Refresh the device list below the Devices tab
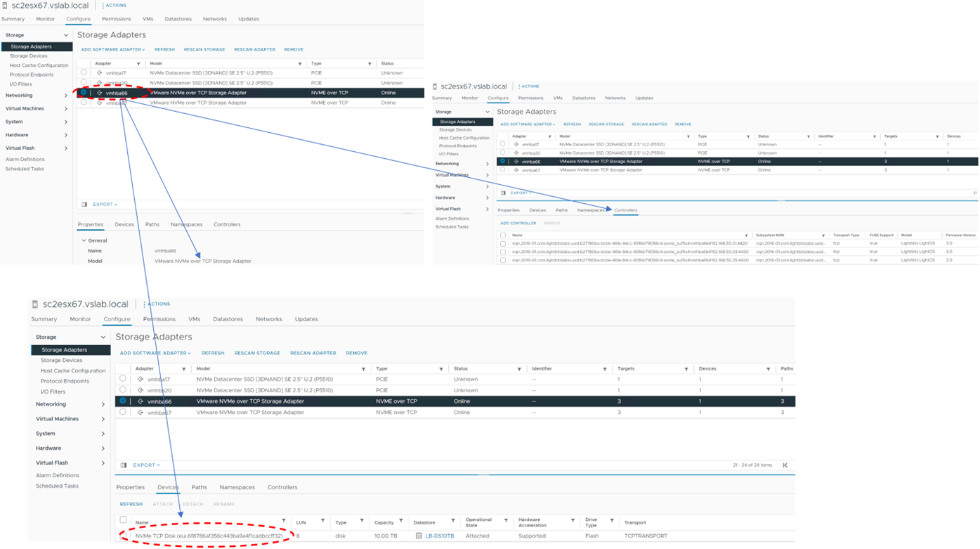Screen dimensions: 980x549 (131, 504)
